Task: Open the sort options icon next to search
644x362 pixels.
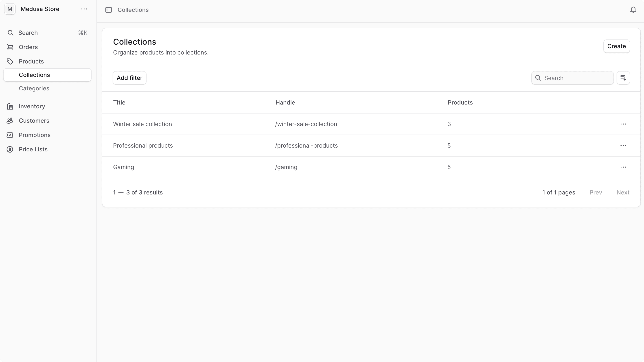Action: (x=623, y=78)
